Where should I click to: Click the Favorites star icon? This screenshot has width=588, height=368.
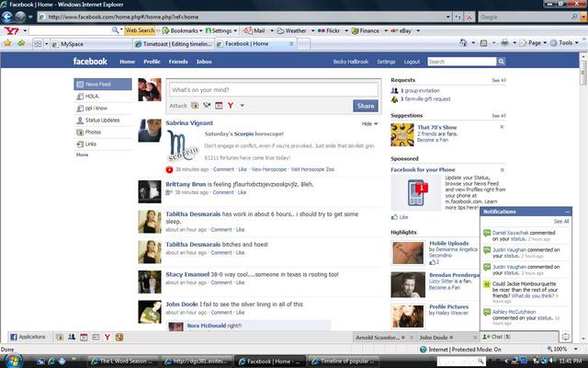point(7,43)
